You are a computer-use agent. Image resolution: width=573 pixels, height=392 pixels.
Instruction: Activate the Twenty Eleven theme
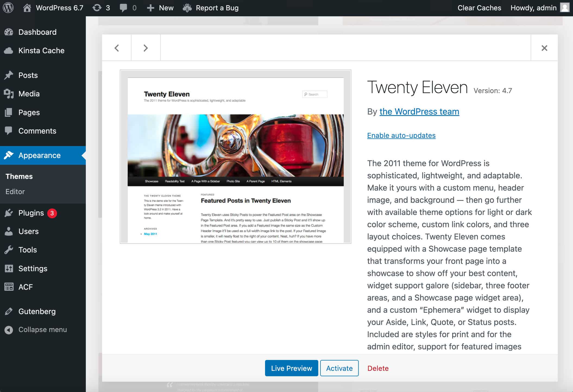(x=340, y=368)
